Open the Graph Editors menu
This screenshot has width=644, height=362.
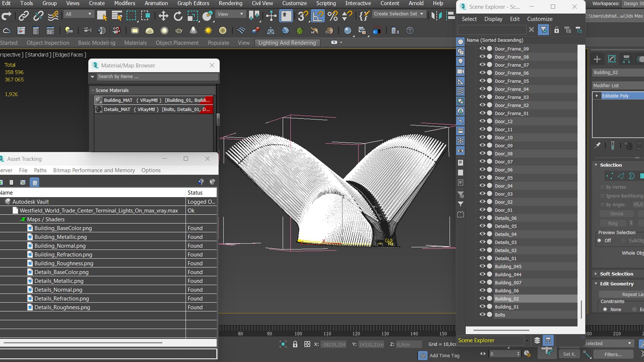193,3
